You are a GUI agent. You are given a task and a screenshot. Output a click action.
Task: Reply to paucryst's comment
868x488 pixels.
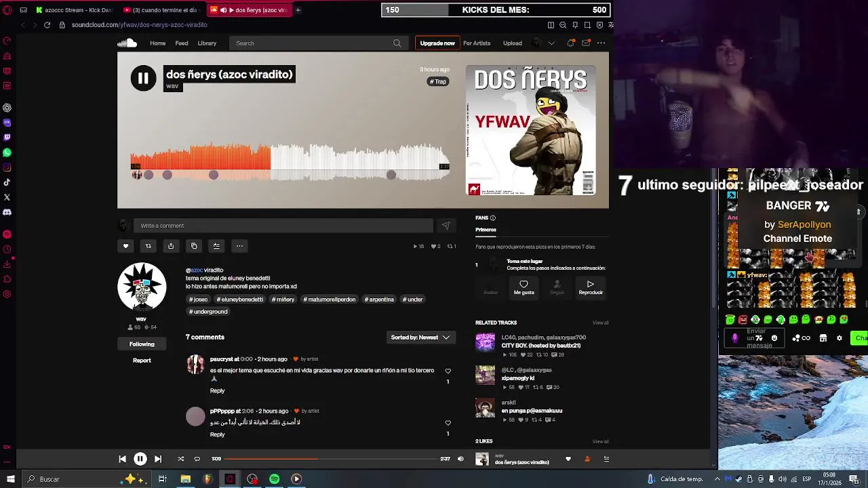pos(217,391)
